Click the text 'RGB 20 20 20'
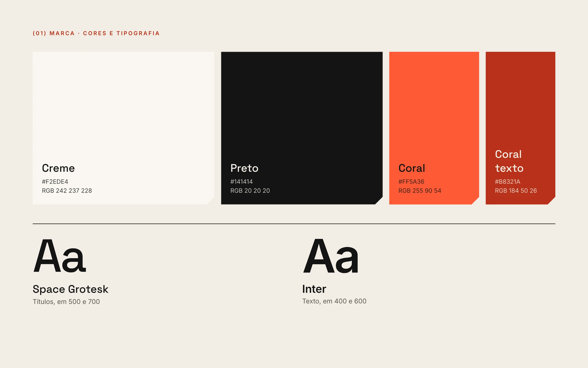 [250, 191]
